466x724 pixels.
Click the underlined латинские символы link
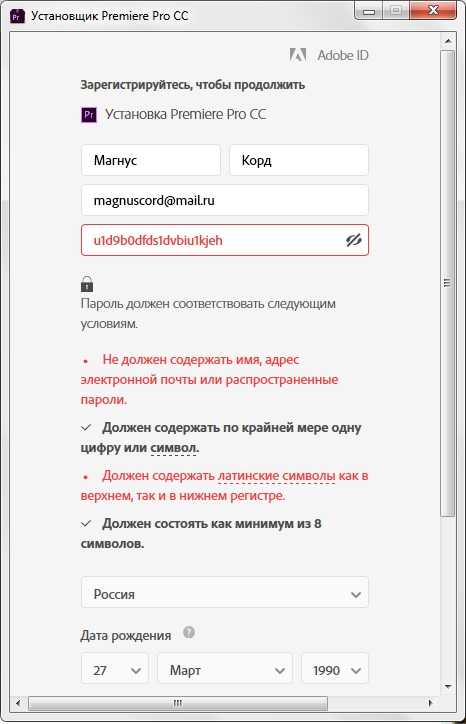click(x=277, y=476)
